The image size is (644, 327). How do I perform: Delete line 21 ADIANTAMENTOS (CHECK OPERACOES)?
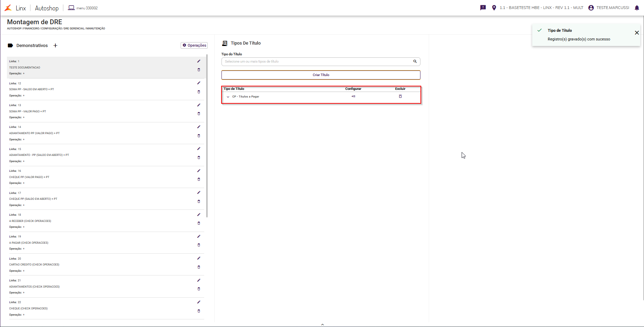[199, 289]
